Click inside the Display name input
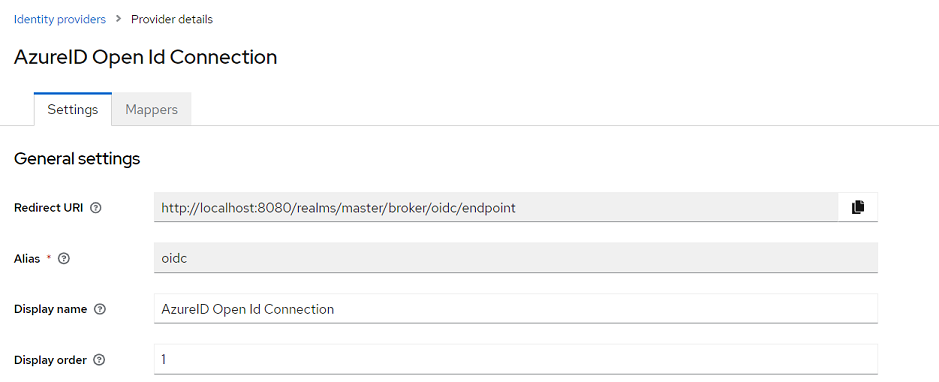Image resolution: width=939 pixels, height=382 pixels. click(516, 309)
